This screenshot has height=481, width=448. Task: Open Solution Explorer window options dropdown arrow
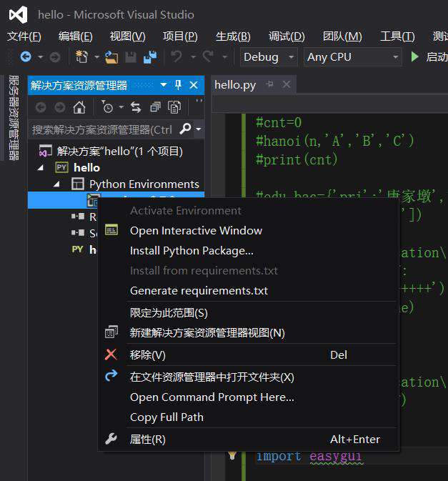[164, 84]
